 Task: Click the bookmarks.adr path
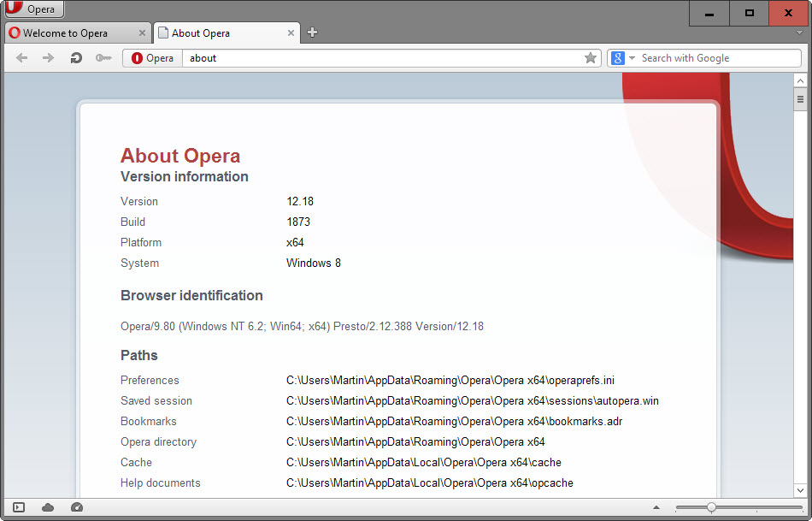coord(454,422)
